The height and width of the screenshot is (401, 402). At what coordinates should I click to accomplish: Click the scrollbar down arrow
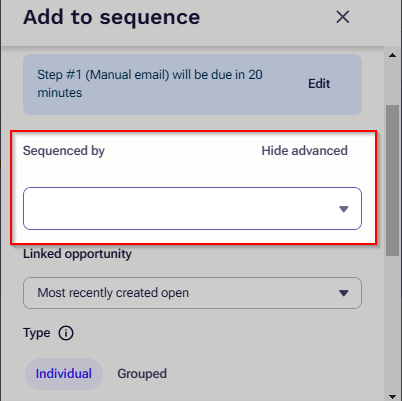tap(393, 396)
